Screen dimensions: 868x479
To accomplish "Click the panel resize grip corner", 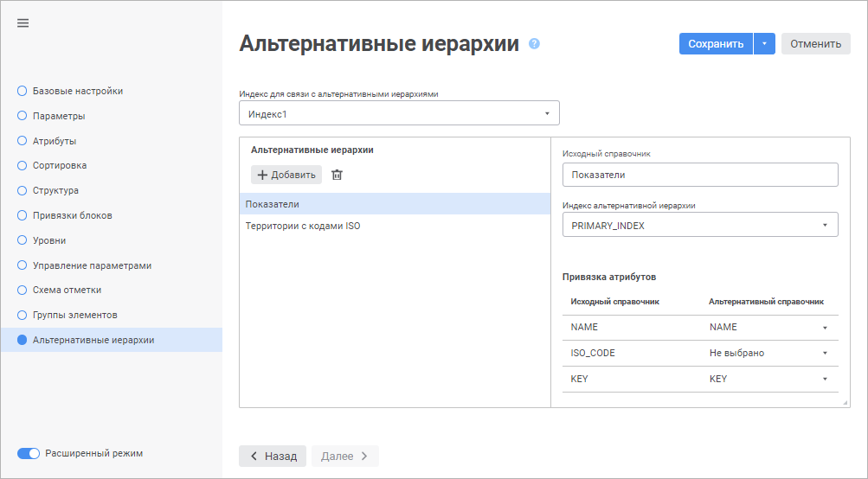I will (x=845, y=403).
